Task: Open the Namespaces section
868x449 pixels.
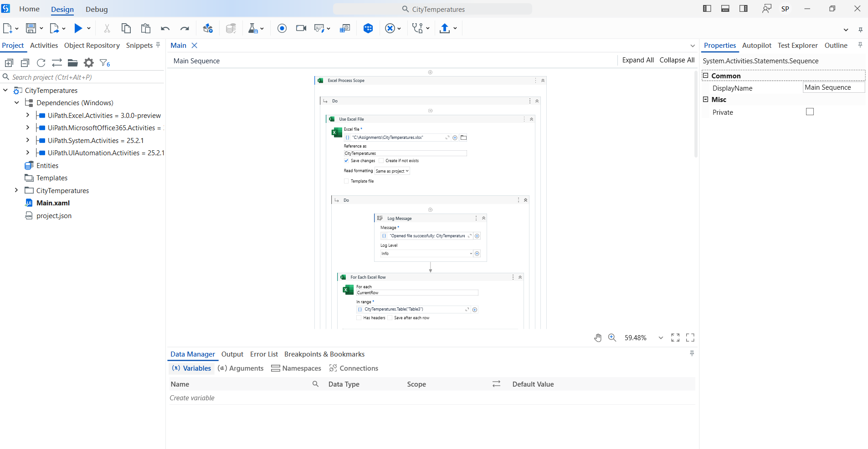Action: (296, 368)
